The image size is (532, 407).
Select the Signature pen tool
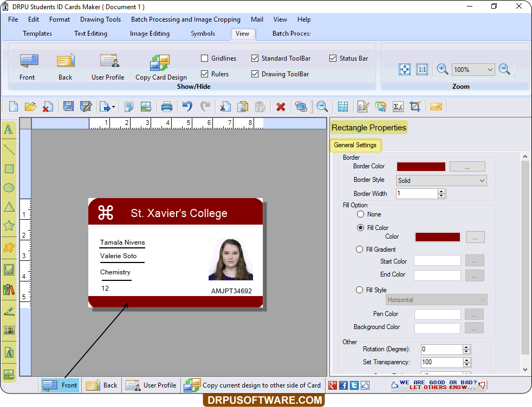(x=9, y=310)
